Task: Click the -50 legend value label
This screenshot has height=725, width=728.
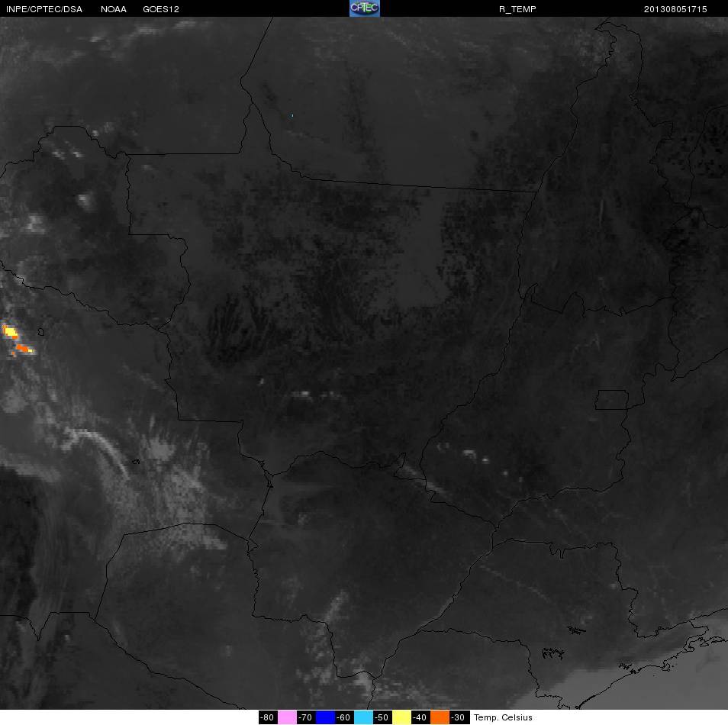Action: point(382,717)
